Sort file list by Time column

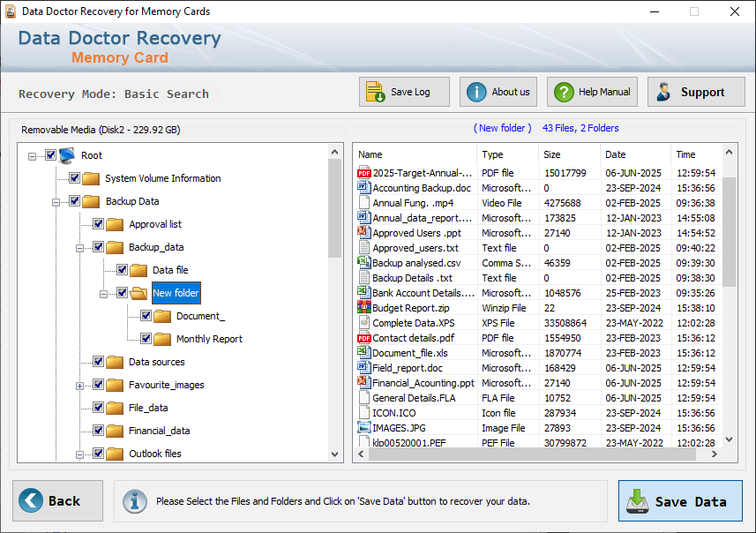[696, 154]
